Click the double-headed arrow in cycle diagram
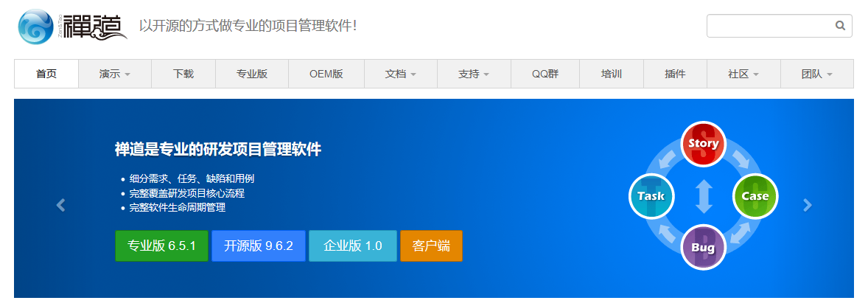This screenshot has height=306, width=868. coord(704,195)
